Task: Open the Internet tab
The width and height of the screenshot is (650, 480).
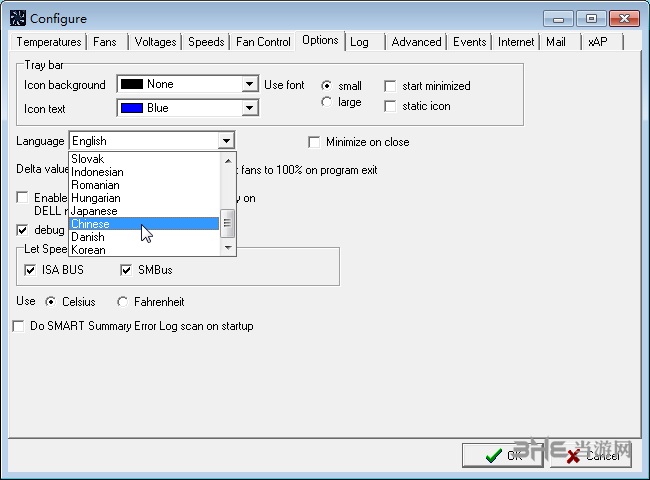Action: pos(516,42)
